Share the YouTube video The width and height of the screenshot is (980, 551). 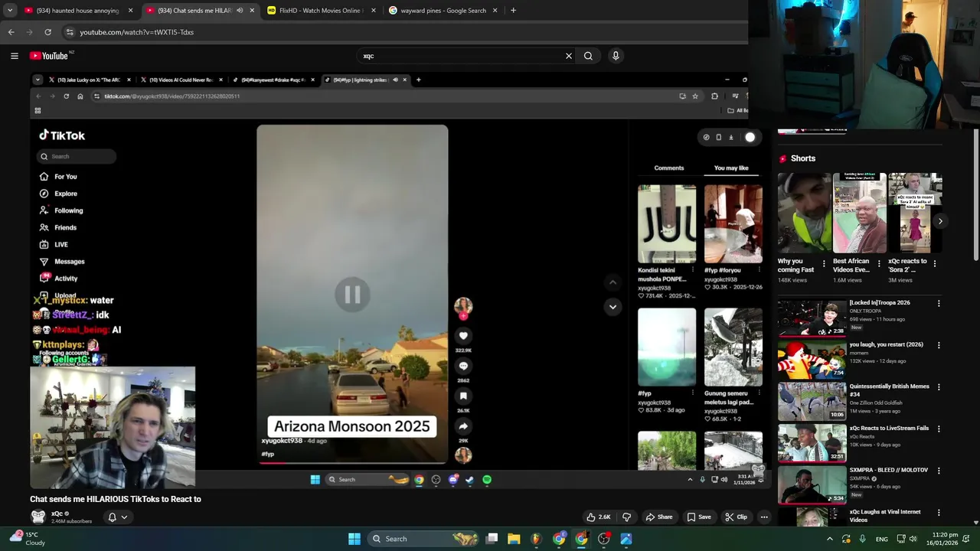coord(658,517)
